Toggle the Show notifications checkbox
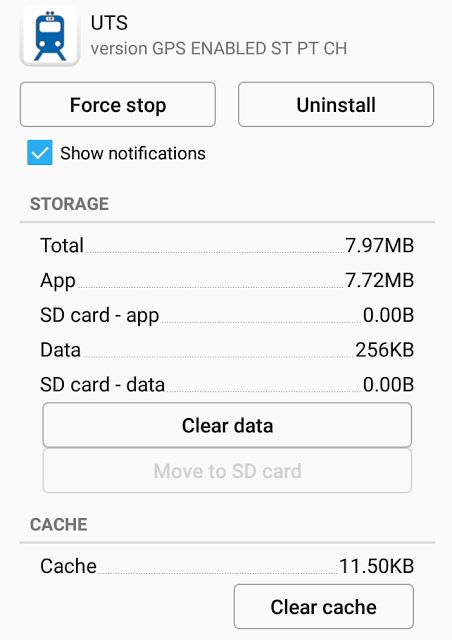This screenshot has width=452, height=640. [x=40, y=153]
